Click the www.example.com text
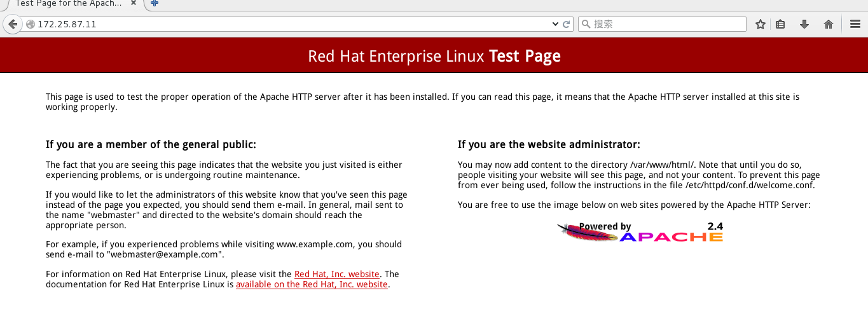 (315, 244)
